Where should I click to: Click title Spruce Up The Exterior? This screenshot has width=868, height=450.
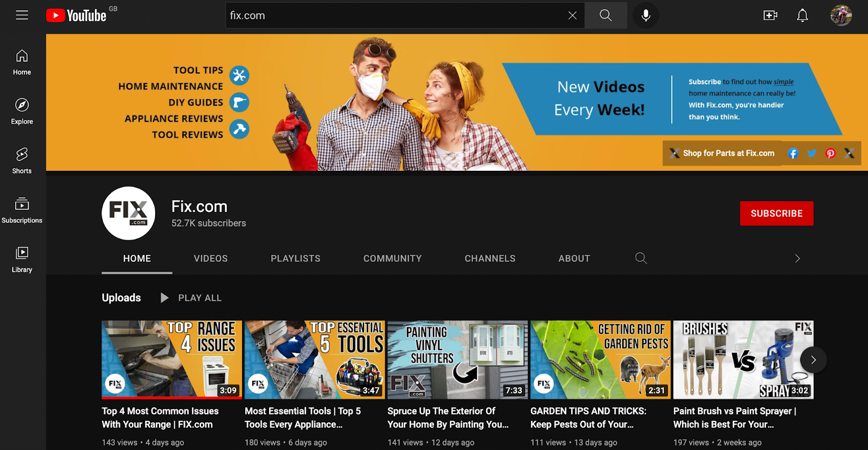[448, 417]
